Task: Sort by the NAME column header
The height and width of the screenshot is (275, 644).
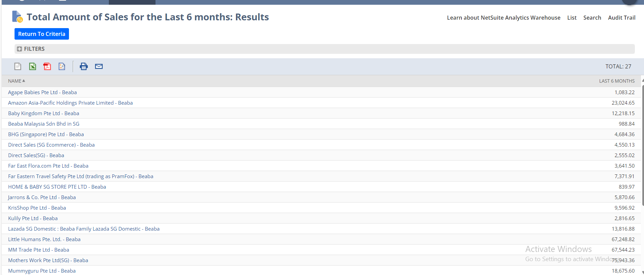Action: coord(15,81)
